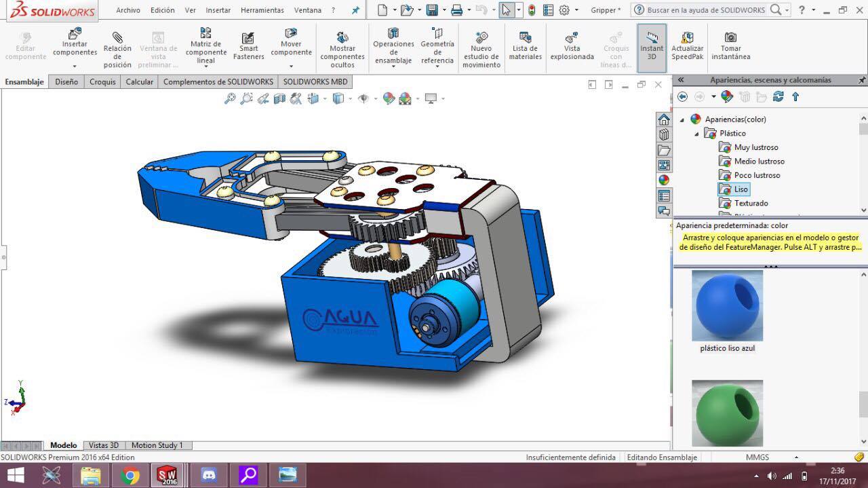Toggle the menu bar pushpin
Image resolution: width=868 pixels, height=488 pixels.
(355, 10)
